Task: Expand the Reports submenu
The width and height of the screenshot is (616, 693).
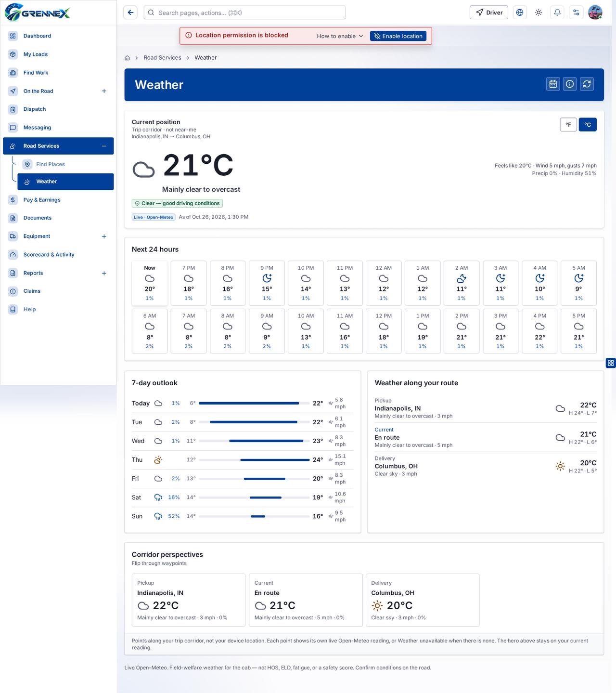Action: [104, 273]
